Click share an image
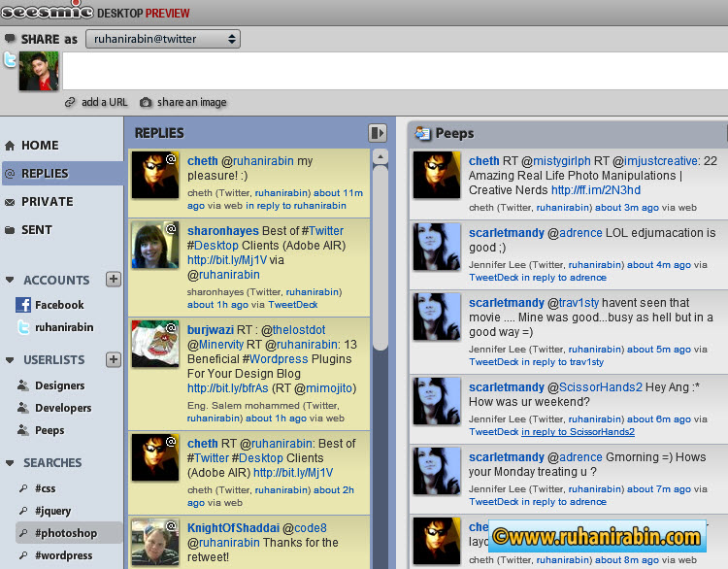Viewport: 728px width, 569px height. point(192,102)
